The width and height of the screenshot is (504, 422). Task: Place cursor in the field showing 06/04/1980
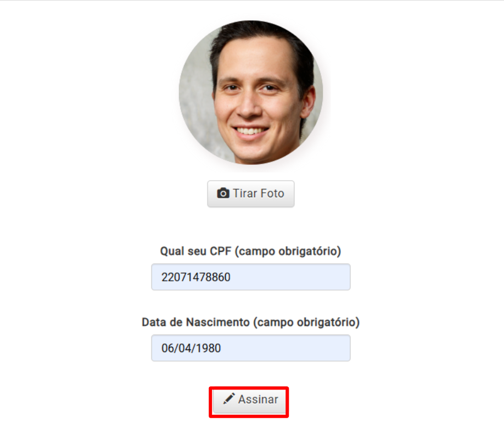click(x=251, y=348)
